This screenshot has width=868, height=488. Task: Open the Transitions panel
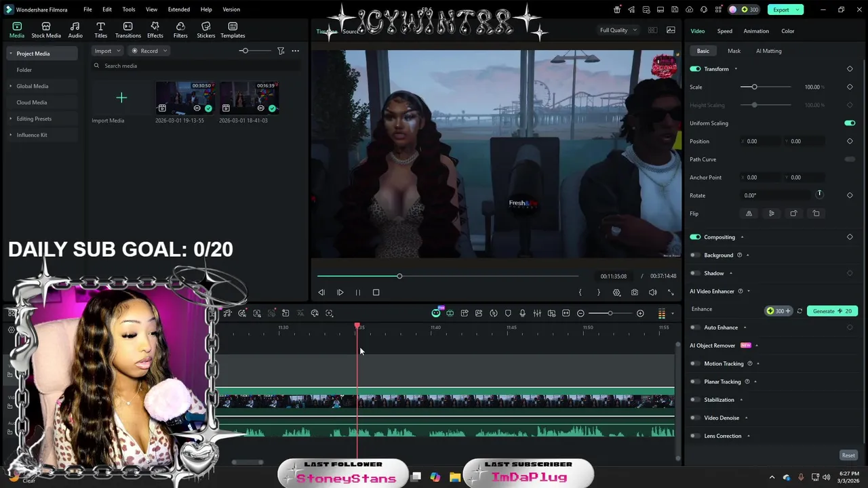pyautogui.click(x=128, y=30)
